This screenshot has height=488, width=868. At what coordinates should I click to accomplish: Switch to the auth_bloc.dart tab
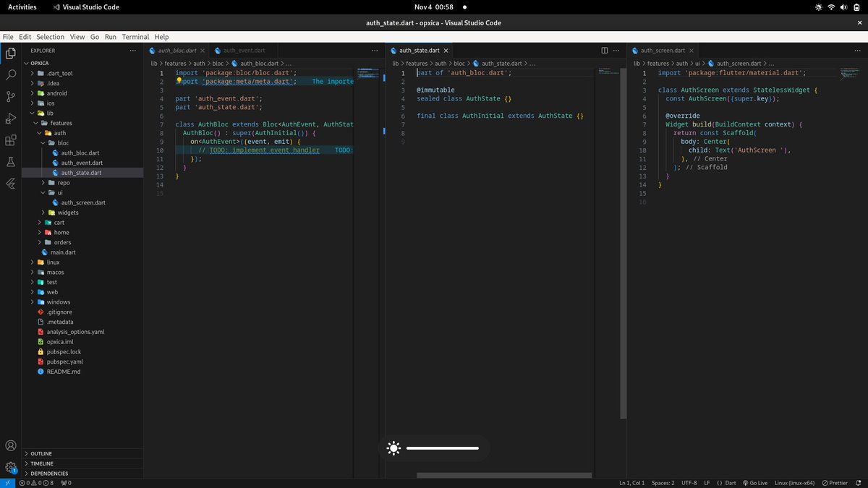(177, 51)
